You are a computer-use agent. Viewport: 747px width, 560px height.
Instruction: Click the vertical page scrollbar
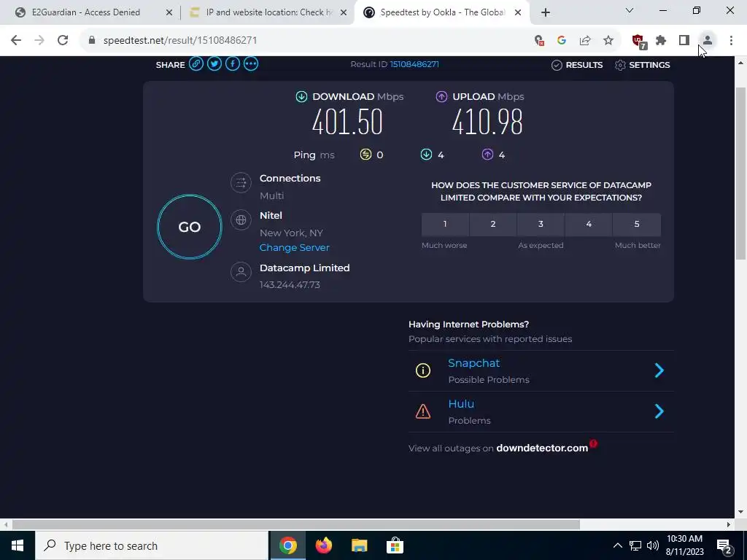[740, 174]
